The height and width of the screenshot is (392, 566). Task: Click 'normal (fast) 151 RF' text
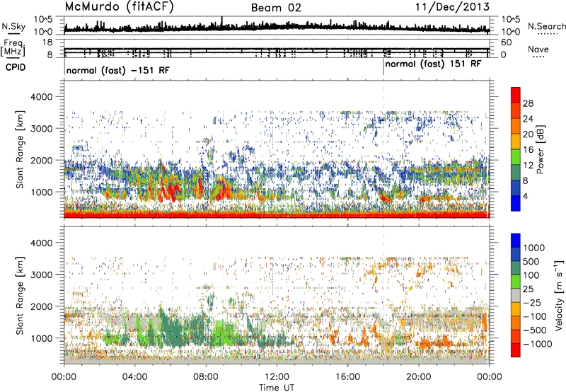click(x=433, y=64)
